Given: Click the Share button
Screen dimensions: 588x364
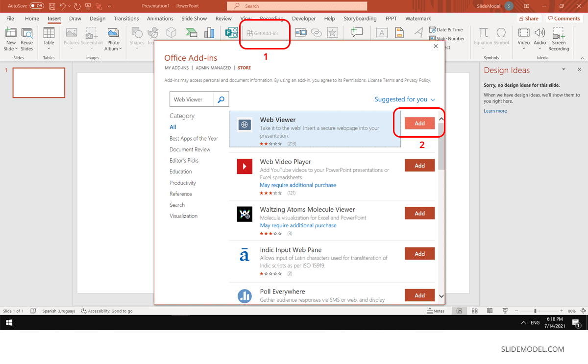Looking at the screenshot, I should click(x=528, y=19).
